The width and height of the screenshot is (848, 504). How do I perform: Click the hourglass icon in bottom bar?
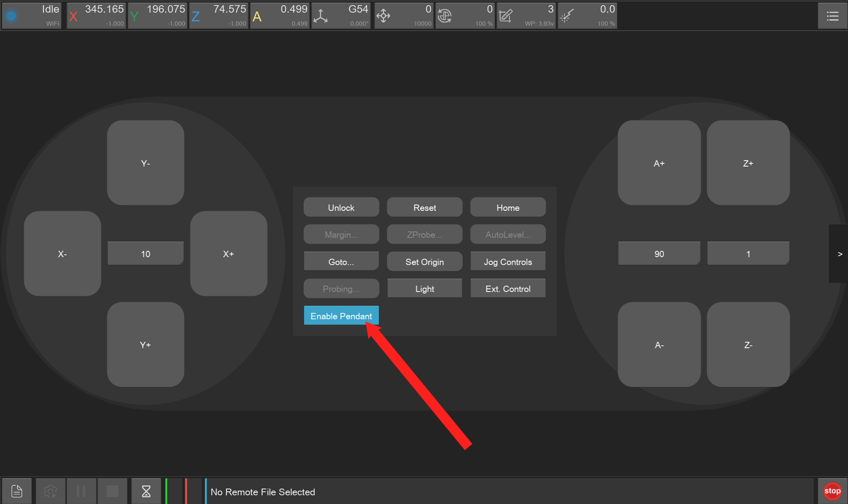click(x=146, y=491)
